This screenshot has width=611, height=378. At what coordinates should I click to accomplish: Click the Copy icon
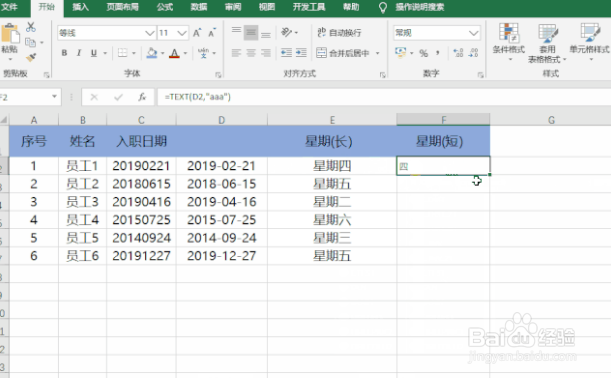click(30, 42)
